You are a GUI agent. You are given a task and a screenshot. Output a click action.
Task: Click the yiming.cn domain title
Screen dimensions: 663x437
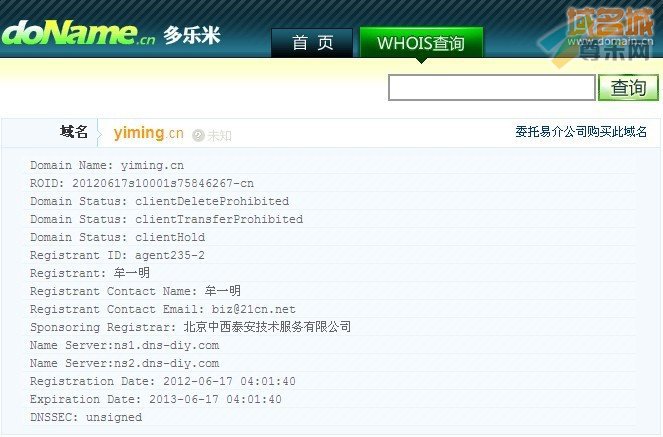point(148,133)
